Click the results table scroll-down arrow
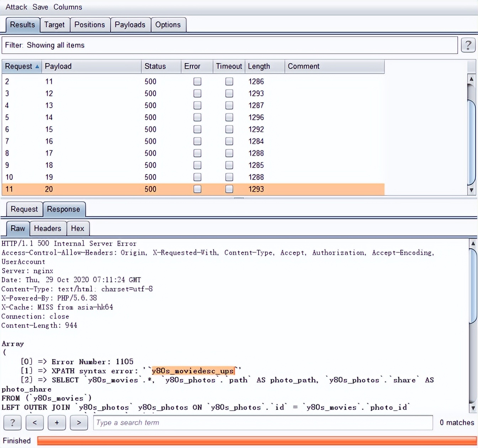The height and width of the screenshot is (448, 478). pyautogui.click(x=472, y=191)
